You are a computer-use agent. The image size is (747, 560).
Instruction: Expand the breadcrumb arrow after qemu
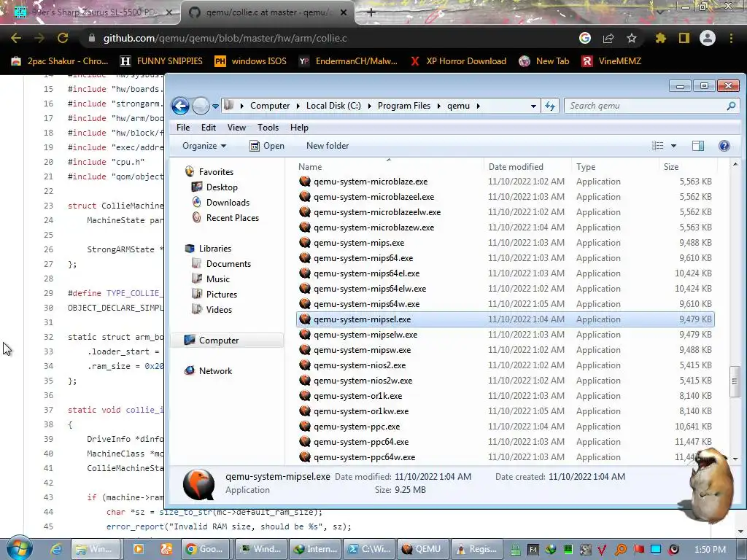[479, 106]
